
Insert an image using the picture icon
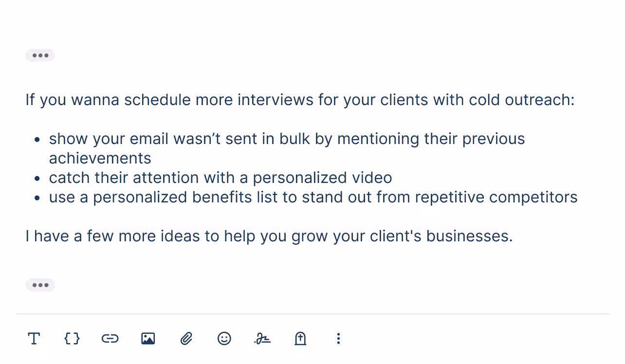148,338
